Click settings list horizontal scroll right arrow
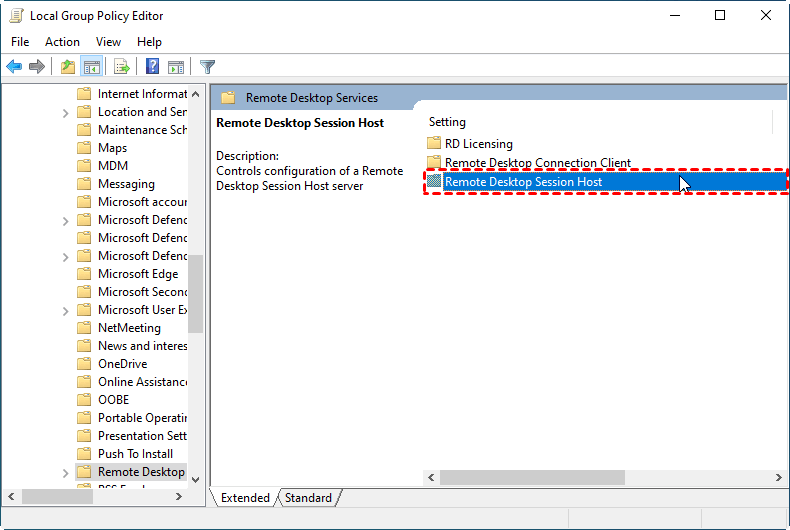Viewport: 790px width, 530px height. [x=779, y=477]
